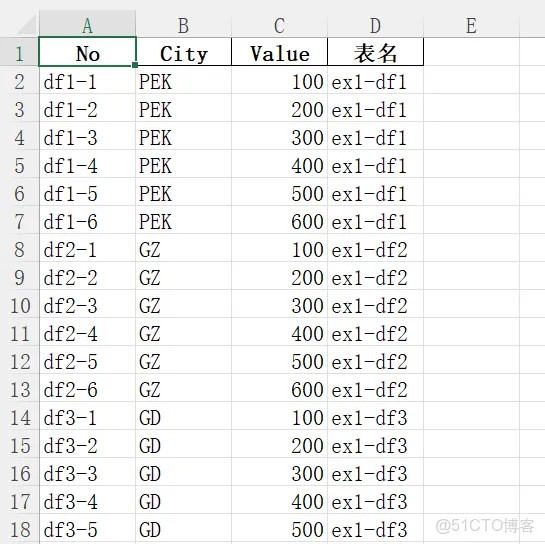The width and height of the screenshot is (545, 544).
Task: Click value 100 in row 2
Action: (279, 80)
